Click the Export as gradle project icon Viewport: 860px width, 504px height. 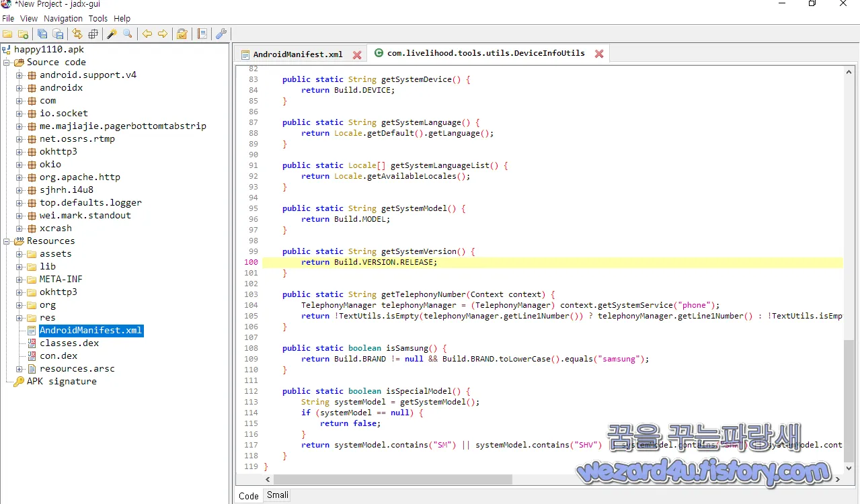point(58,34)
